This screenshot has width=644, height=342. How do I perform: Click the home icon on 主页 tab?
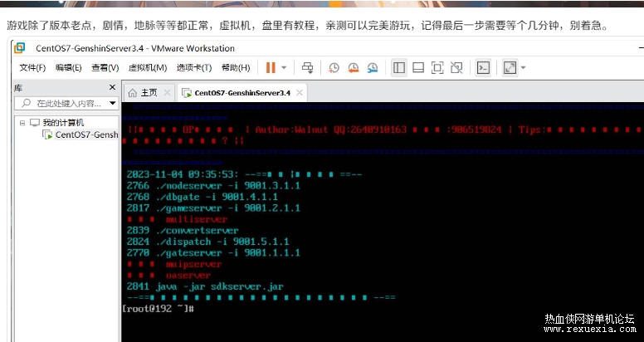(132, 93)
